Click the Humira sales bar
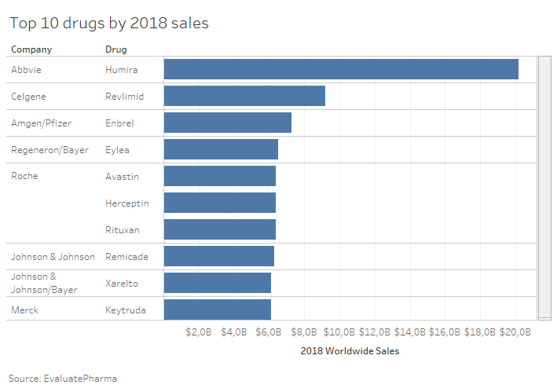Image resolution: width=557 pixels, height=392 pixels. pyautogui.click(x=341, y=69)
